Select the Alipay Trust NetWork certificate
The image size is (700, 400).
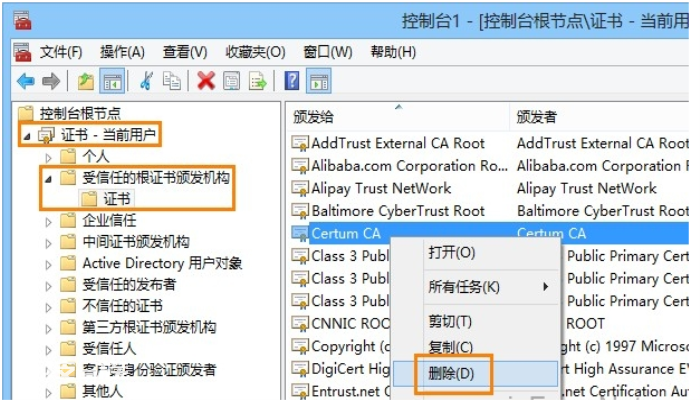click(x=381, y=188)
